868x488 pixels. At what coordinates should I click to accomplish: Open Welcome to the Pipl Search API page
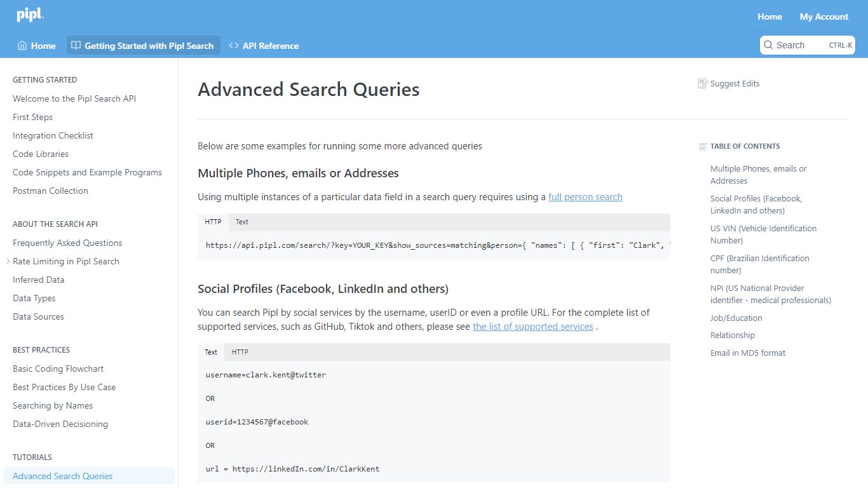pyautogui.click(x=74, y=98)
